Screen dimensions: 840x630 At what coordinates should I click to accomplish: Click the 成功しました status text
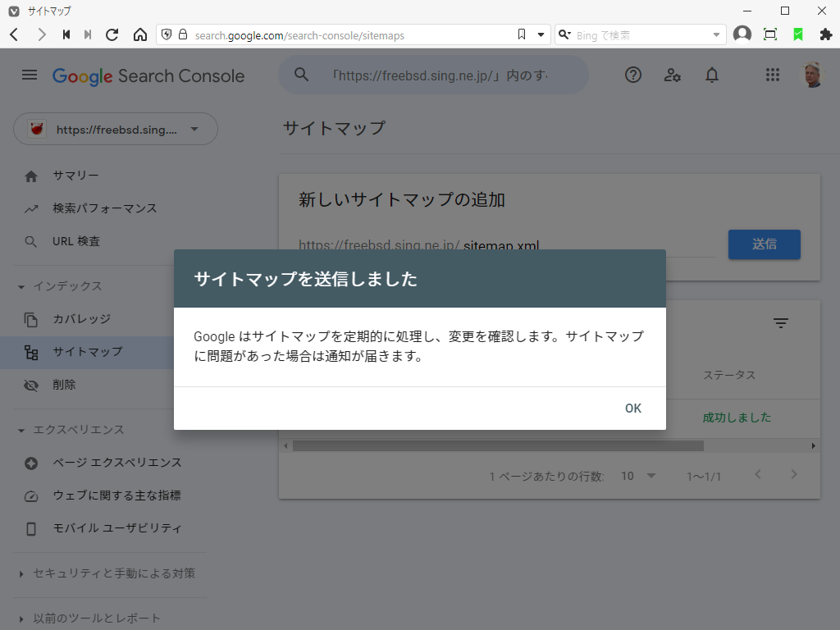coord(737,418)
